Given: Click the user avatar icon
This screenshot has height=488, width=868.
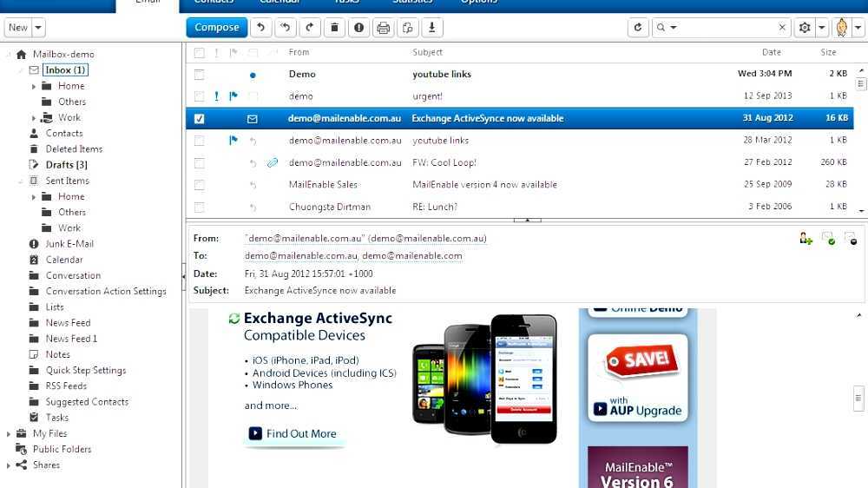Looking at the screenshot, I should click(x=841, y=27).
